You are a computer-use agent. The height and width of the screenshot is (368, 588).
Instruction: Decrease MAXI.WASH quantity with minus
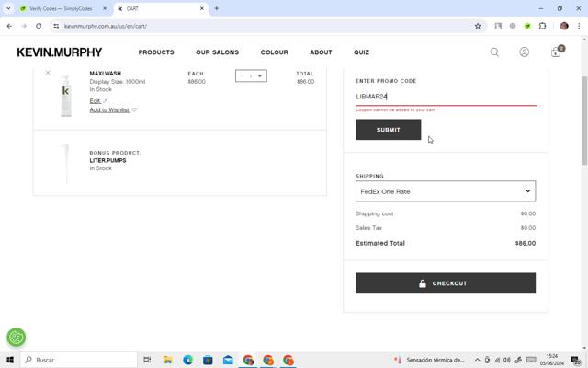tap(242, 75)
